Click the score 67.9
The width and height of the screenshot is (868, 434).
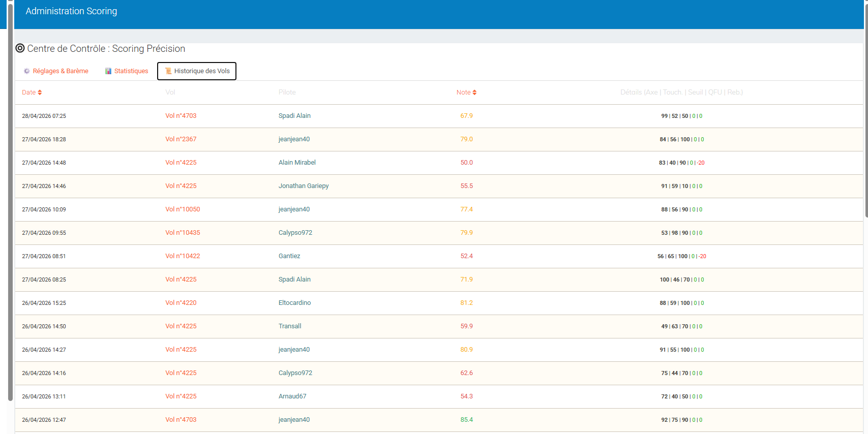pos(466,116)
